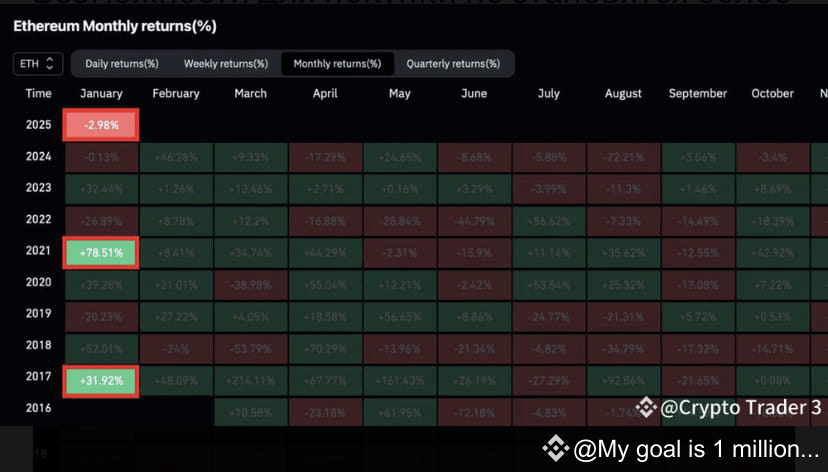Click the +61.95% cell in May 2016
Image resolution: width=828 pixels, height=472 pixels.
[x=400, y=412]
